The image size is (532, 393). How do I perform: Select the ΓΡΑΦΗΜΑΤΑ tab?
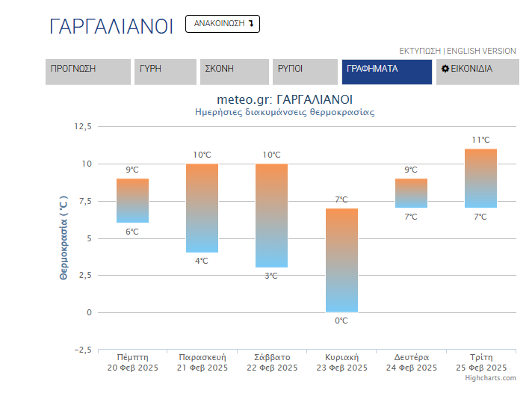(387, 72)
